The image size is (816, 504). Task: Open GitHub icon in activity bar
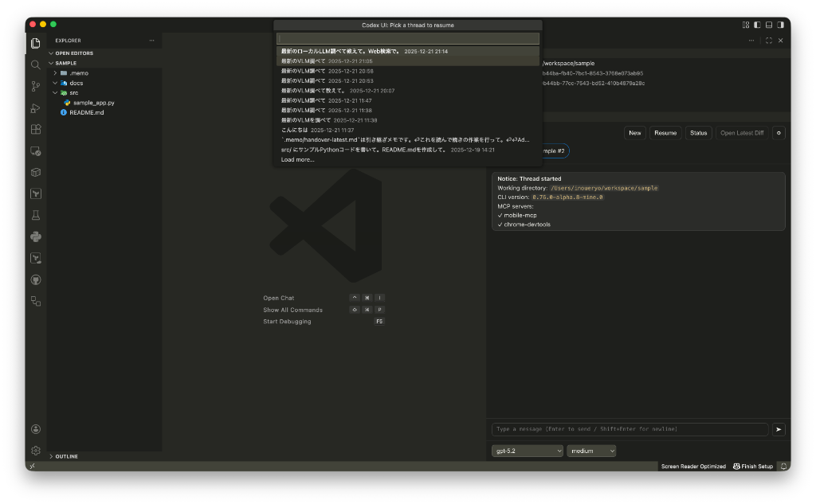tap(36, 279)
